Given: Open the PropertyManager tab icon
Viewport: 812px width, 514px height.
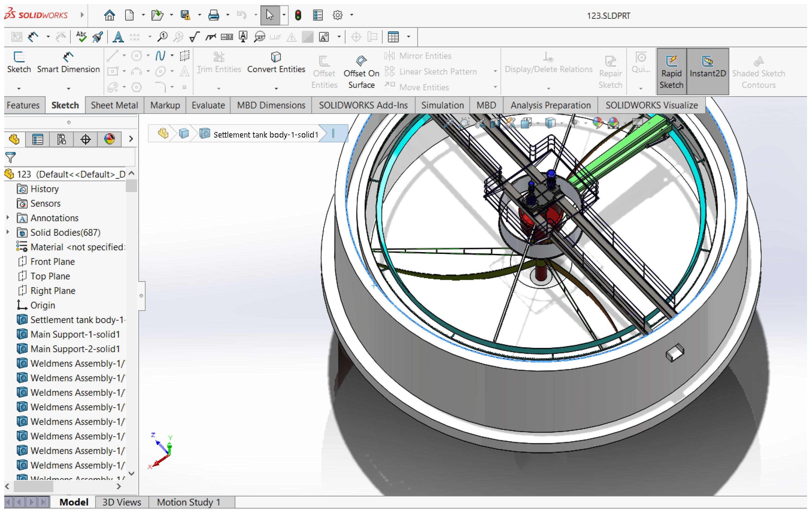Looking at the screenshot, I should click(x=37, y=139).
